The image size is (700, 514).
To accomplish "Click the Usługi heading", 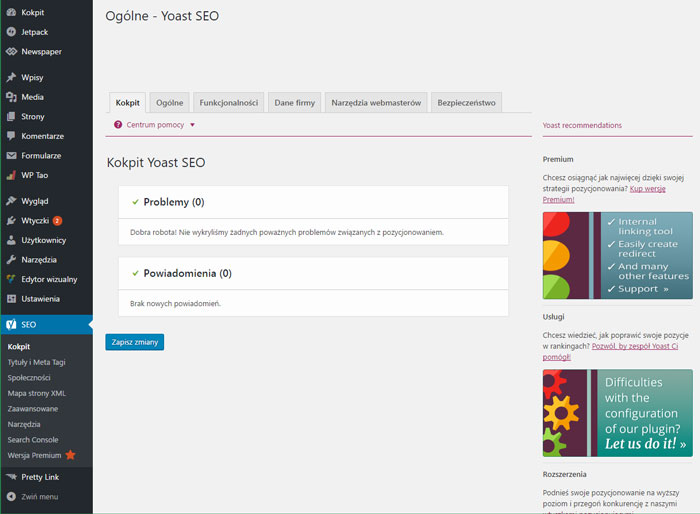I will (x=554, y=317).
